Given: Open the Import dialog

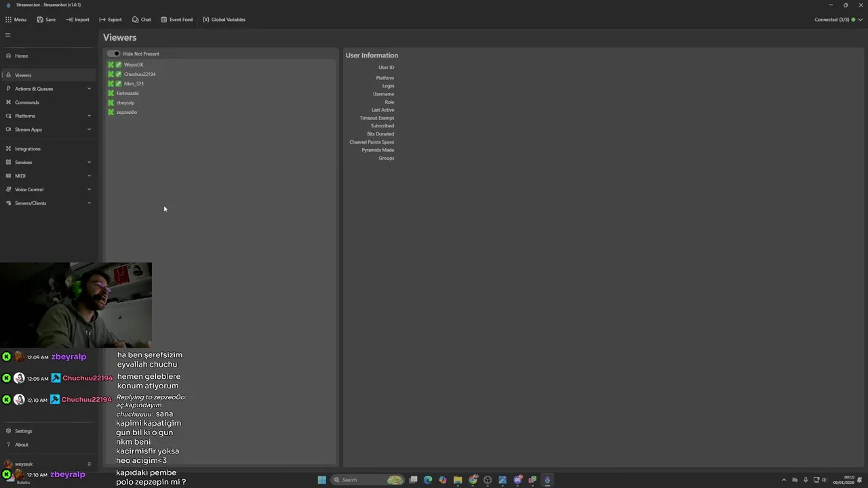Looking at the screenshot, I should [x=77, y=20].
